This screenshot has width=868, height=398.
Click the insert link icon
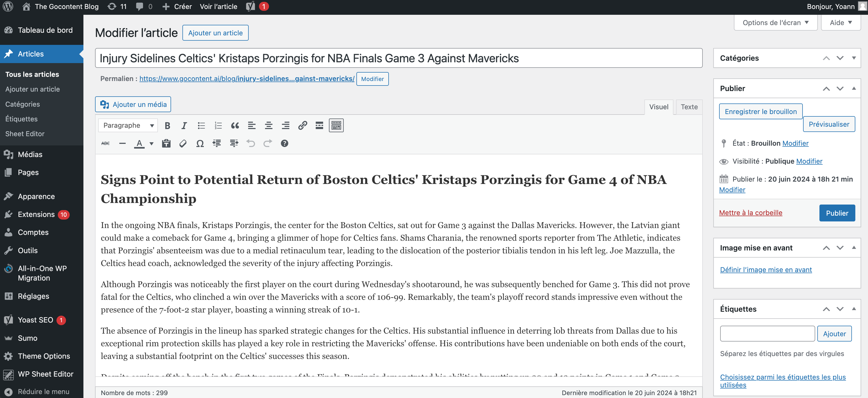pos(302,126)
